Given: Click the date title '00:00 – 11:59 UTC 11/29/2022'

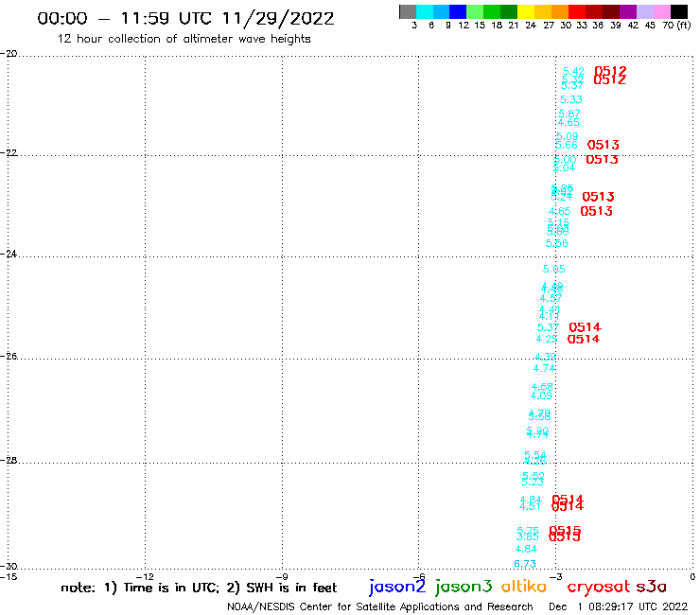Looking at the screenshot, I should pyautogui.click(x=185, y=18).
